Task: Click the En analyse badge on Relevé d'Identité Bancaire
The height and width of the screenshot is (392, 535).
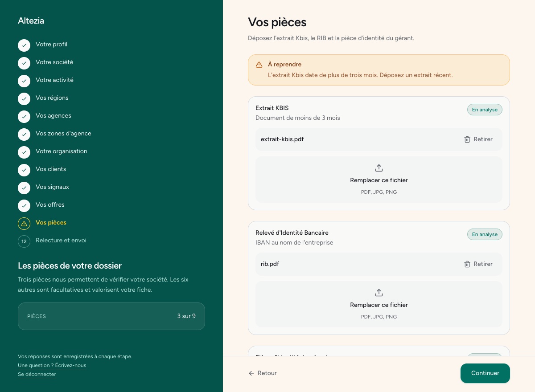Action: [485, 234]
